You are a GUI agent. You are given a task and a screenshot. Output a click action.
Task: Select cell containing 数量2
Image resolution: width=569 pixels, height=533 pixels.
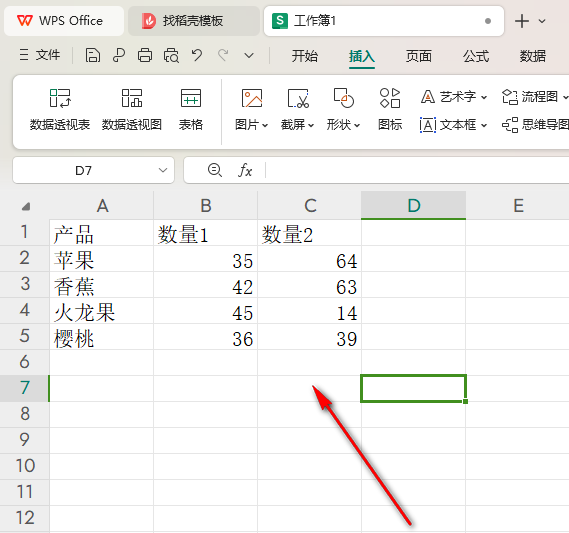[310, 233]
